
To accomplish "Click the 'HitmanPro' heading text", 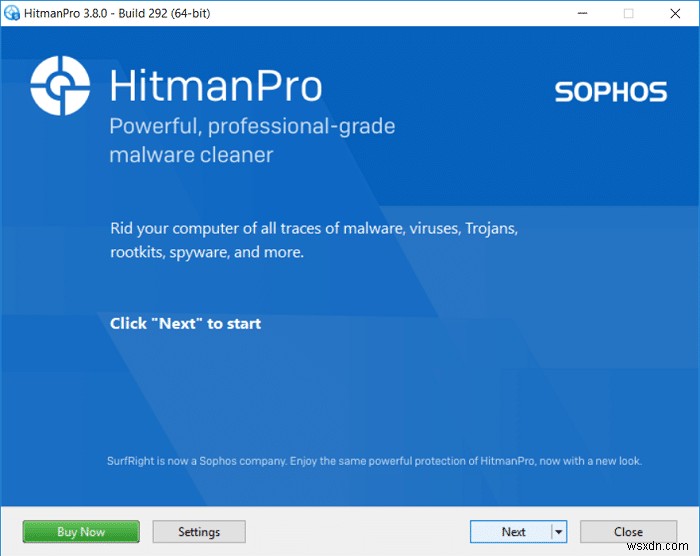I will tap(216, 86).
